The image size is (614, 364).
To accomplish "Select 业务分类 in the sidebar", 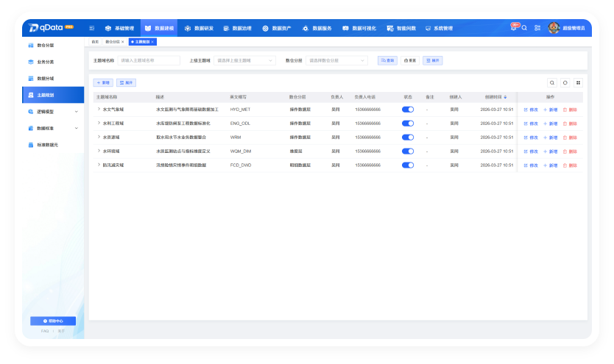I will pos(53,62).
